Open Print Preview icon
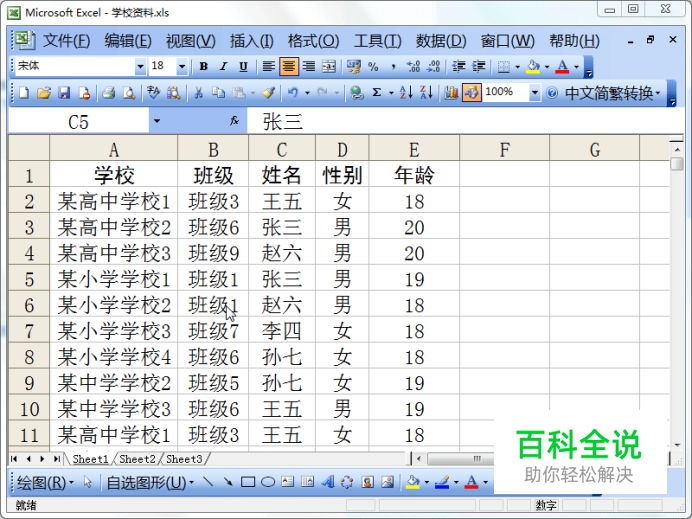Screen dimensions: 692x519 pyautogui.click(x=129, y=93)
